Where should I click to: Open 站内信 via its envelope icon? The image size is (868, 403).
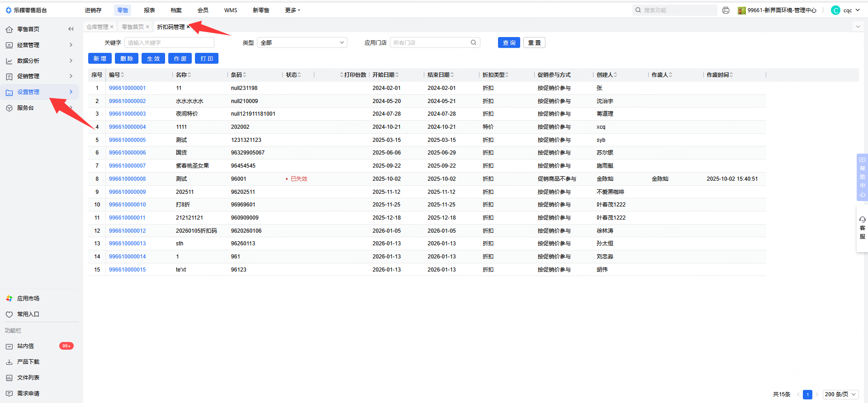9,346
